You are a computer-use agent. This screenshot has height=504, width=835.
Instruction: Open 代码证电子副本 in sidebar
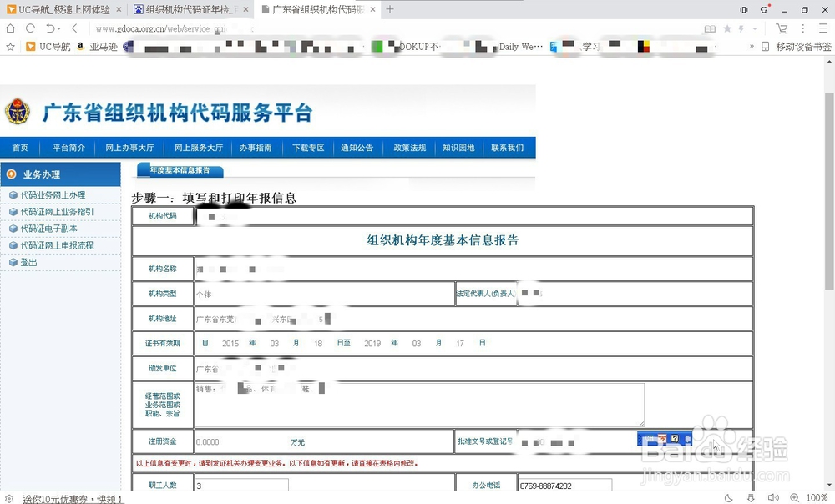click(49, 229)
